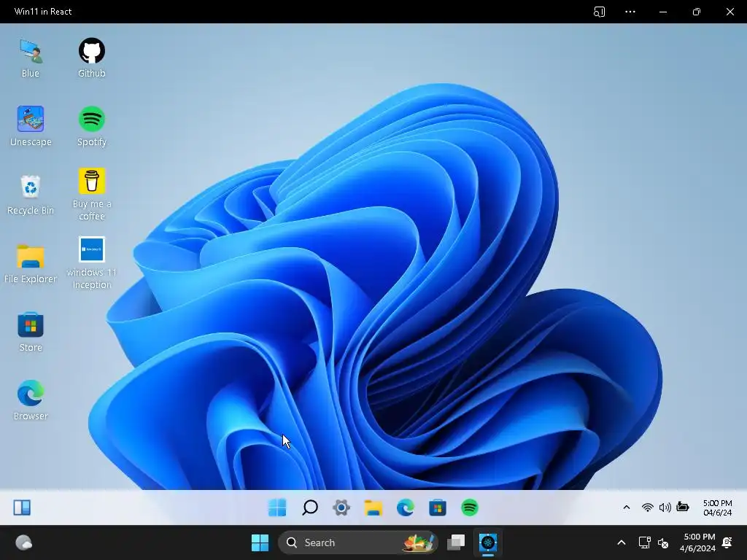
Task: Open the Store desktop icon
Action: (x=31, y=332)
